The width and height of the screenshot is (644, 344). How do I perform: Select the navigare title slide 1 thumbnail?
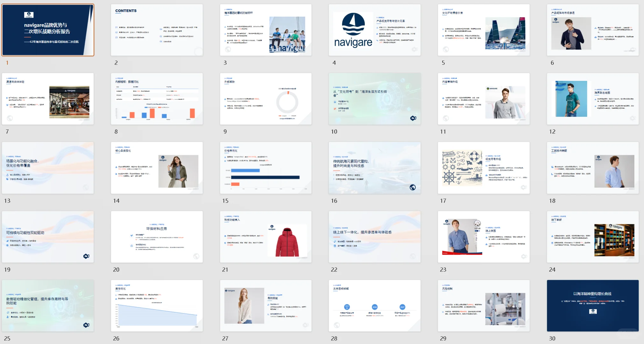pyautogui.click(x=48, y=30)
